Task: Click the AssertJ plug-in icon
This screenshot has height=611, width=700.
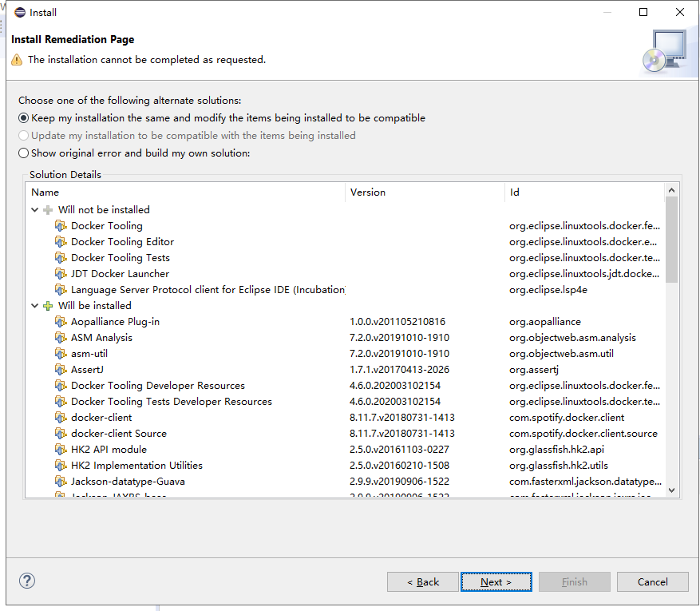Action: click(61, 370)
